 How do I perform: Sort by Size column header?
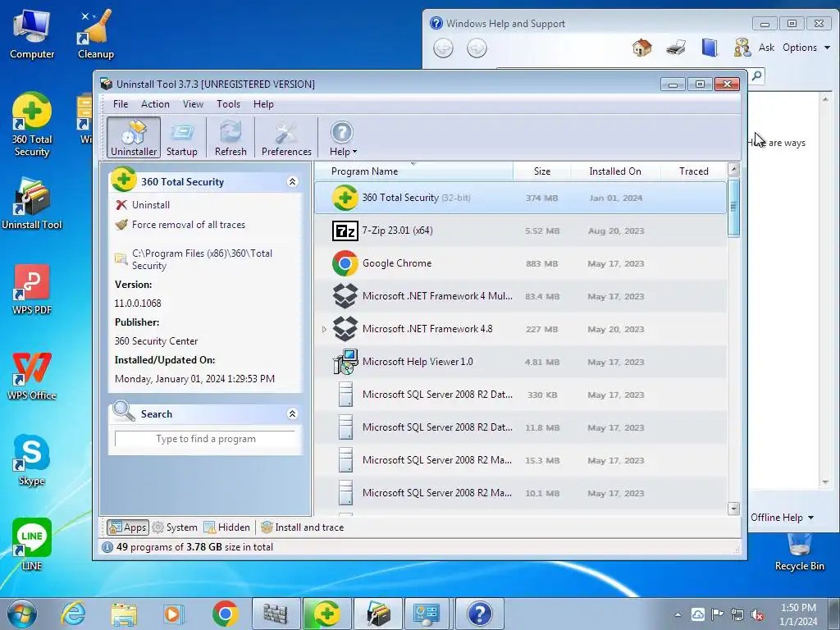point(541,171)
